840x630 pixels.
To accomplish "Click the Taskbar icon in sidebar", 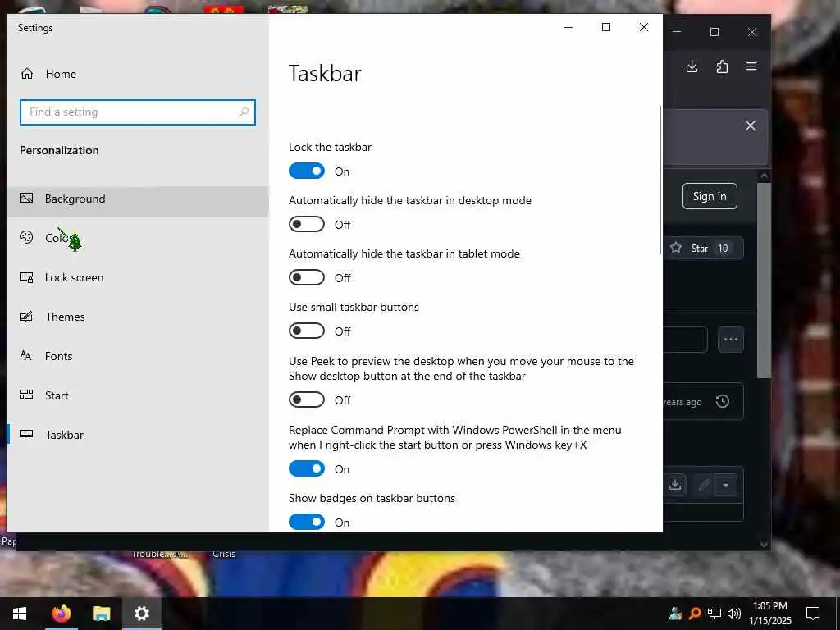I will (x=26, y=434).
